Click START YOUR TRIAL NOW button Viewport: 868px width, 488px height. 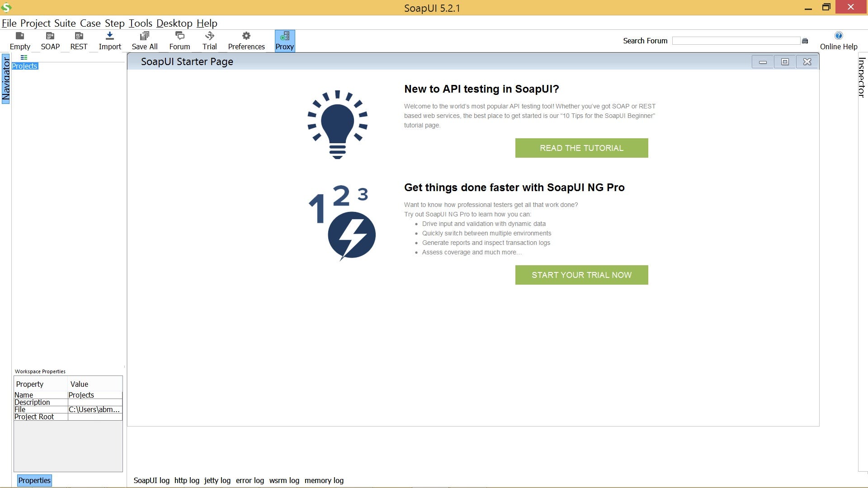coord(581,275)
